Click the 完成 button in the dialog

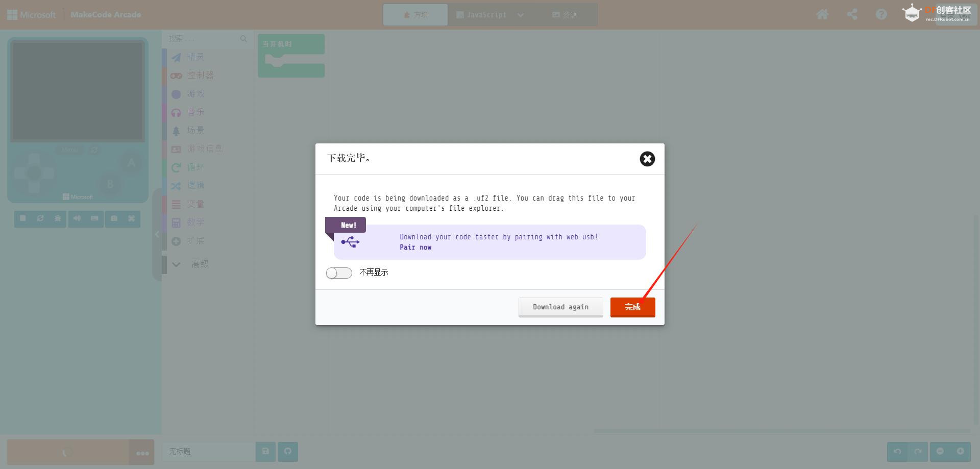pyautogui.click(x=632, y=307)
